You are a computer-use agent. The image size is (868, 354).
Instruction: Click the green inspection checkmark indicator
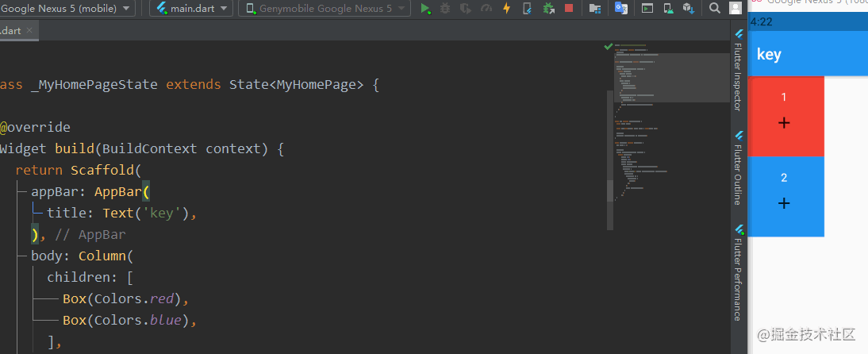click(609, 47)
